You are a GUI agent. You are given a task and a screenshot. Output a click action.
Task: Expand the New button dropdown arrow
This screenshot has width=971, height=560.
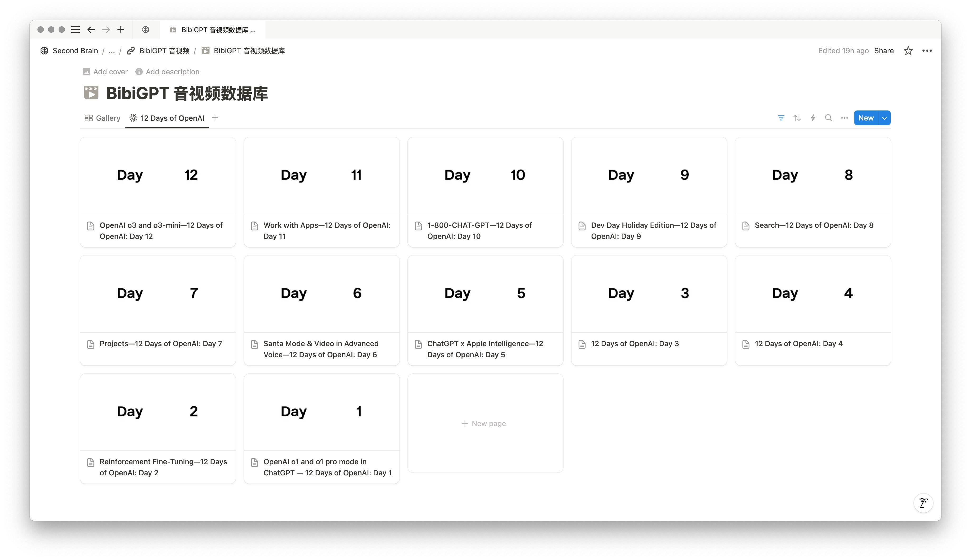(884, 118)
